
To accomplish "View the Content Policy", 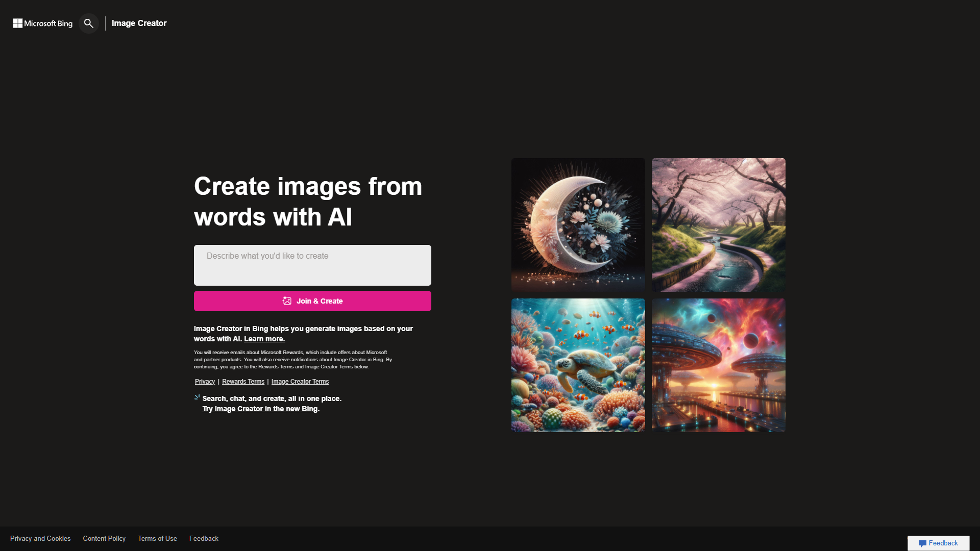I will (104, 538).
